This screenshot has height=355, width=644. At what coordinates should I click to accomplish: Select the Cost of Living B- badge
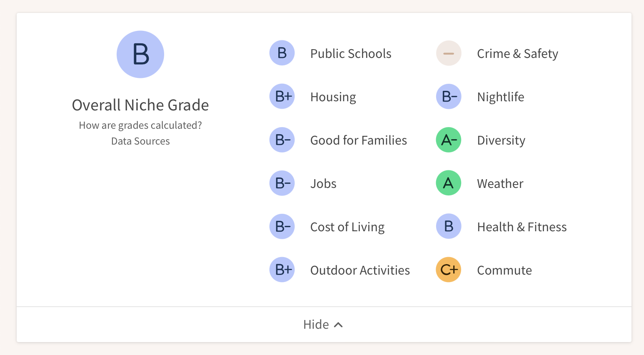click(x=282, y=226)
